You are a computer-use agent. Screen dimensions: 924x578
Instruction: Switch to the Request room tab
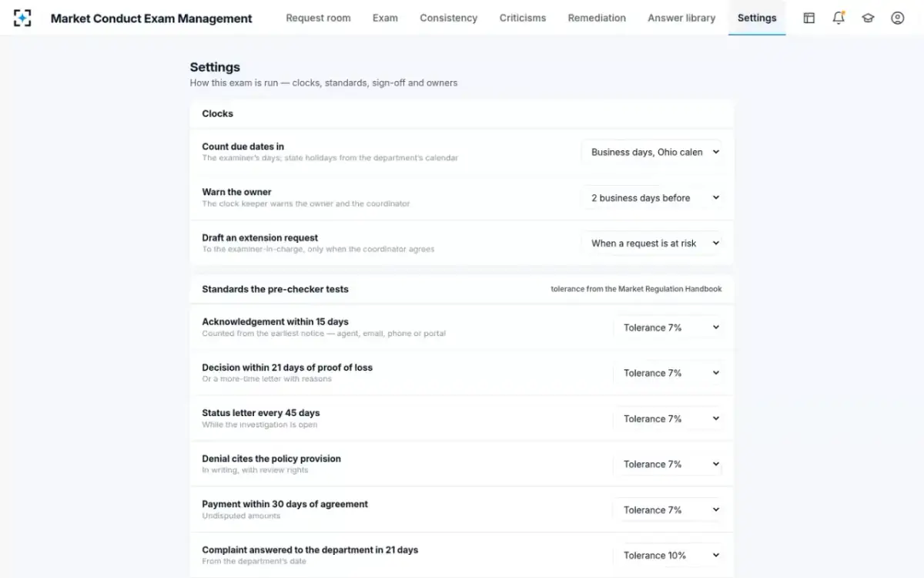click(318, 18)
